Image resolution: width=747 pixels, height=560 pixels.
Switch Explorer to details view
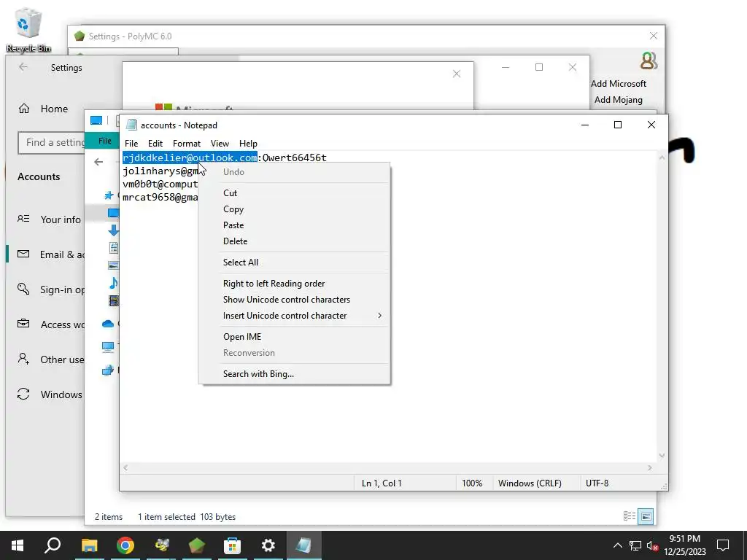point(630,516)
